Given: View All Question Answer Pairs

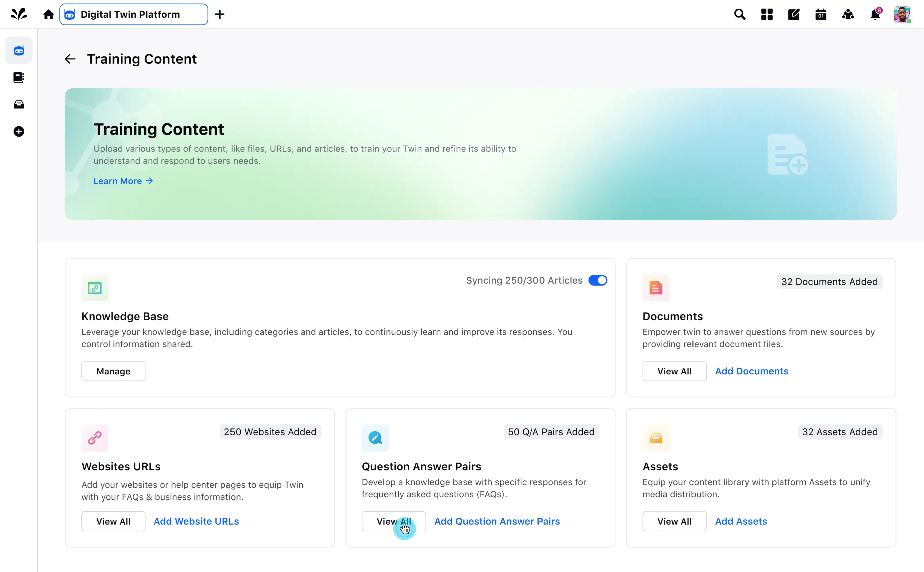Looking at the screenshot, I should point(394,521).
